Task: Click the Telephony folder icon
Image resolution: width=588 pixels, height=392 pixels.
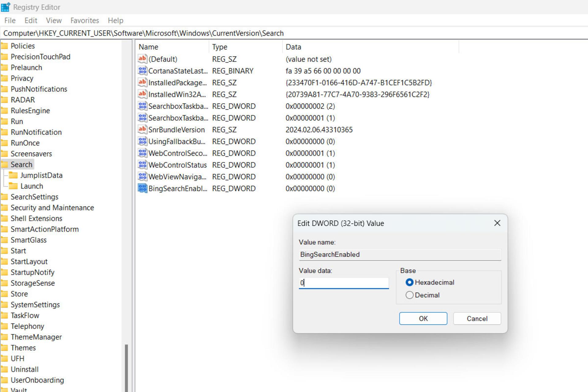Action: [4, 326]
